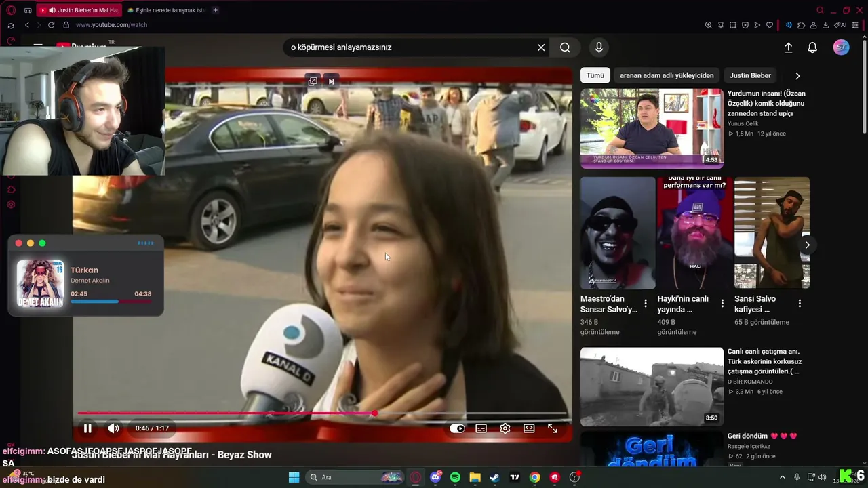Screen dimensions: 868x488
Task: Open Google Chrome from the taskbar
Action: tap(534, 477)
